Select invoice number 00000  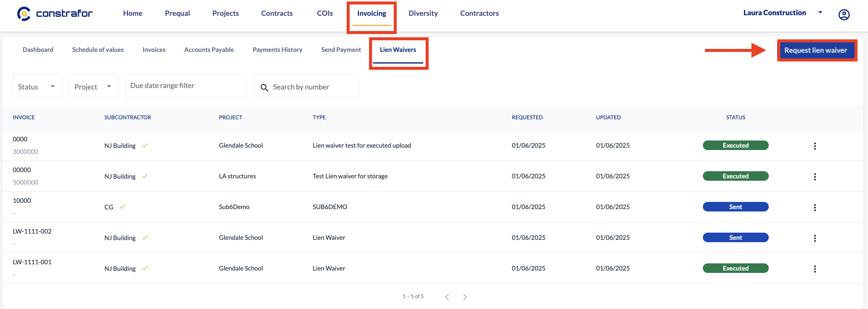click(x=21, y=170)
